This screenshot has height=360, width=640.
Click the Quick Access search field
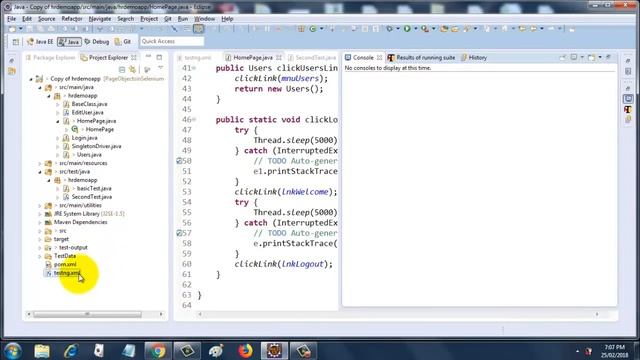click(172, 41)
